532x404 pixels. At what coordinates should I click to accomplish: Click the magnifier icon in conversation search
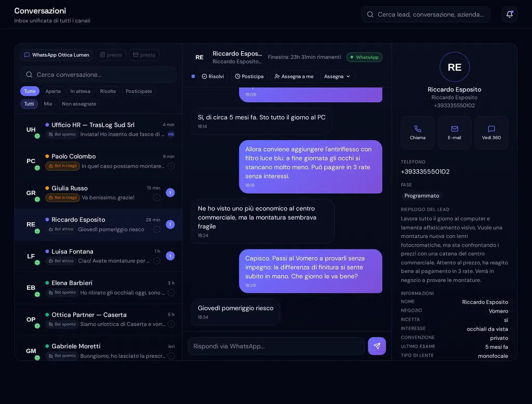(29, 75)
